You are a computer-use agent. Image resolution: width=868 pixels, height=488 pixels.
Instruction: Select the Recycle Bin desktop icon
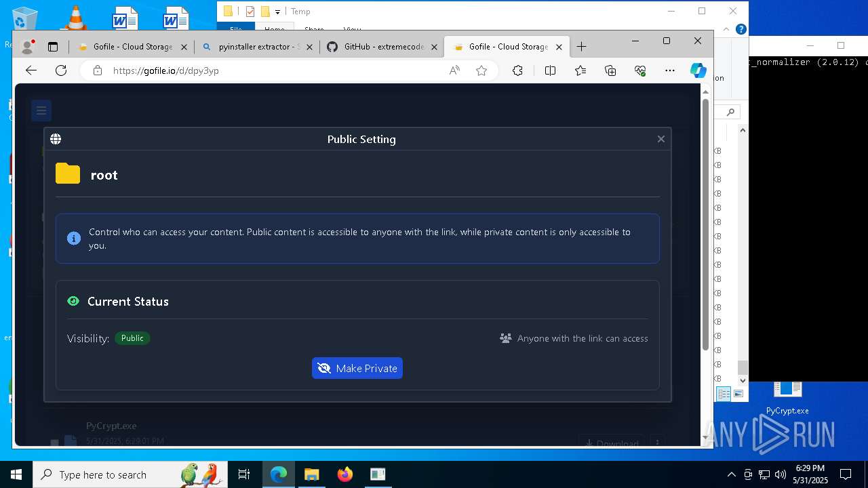[24, 18]
